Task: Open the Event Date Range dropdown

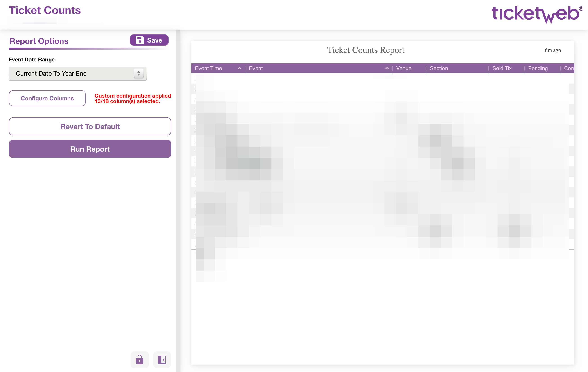Action: 78,73
